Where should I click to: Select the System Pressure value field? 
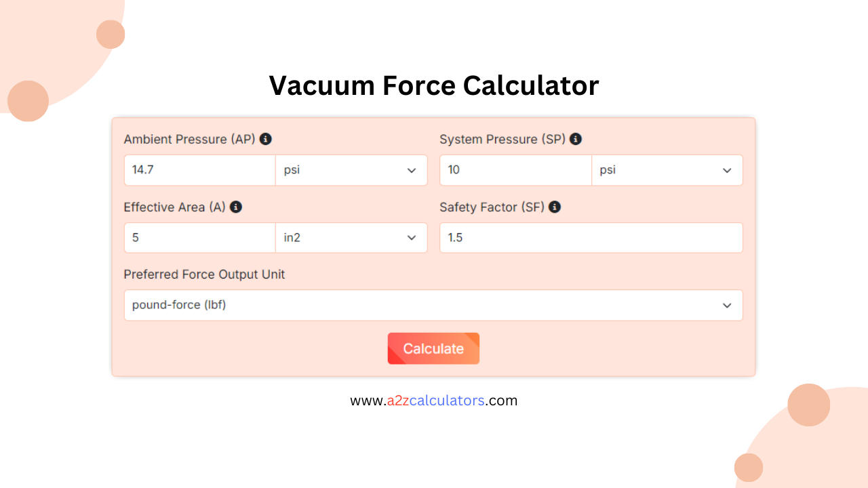pyautogui.click(x=515, y=170)
